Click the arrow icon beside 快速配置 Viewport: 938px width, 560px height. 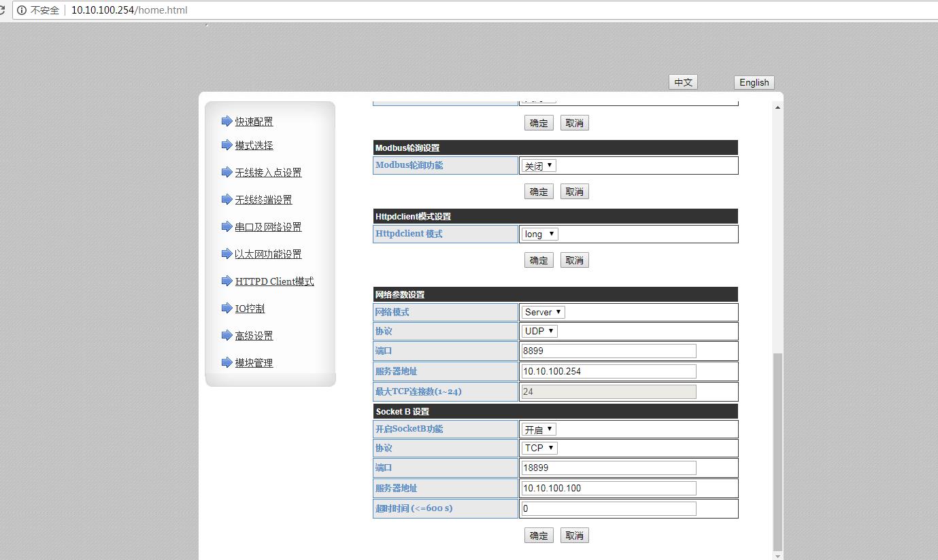click(227, 121)
